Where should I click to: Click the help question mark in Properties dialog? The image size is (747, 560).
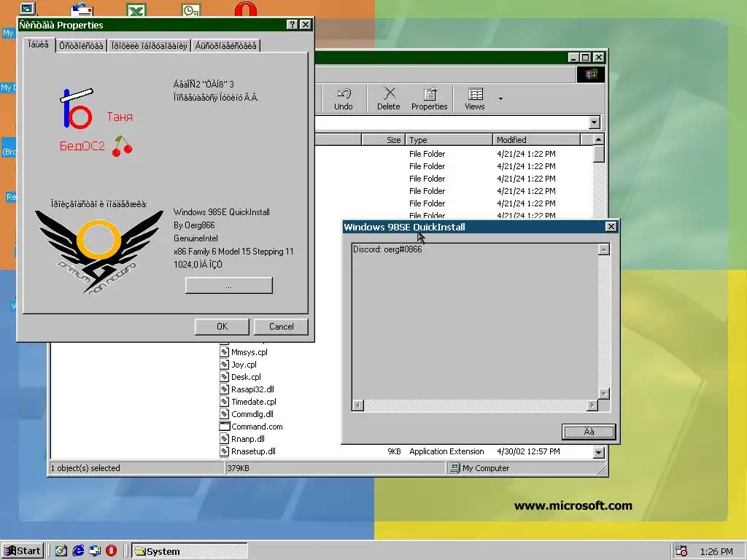point(293,25)
